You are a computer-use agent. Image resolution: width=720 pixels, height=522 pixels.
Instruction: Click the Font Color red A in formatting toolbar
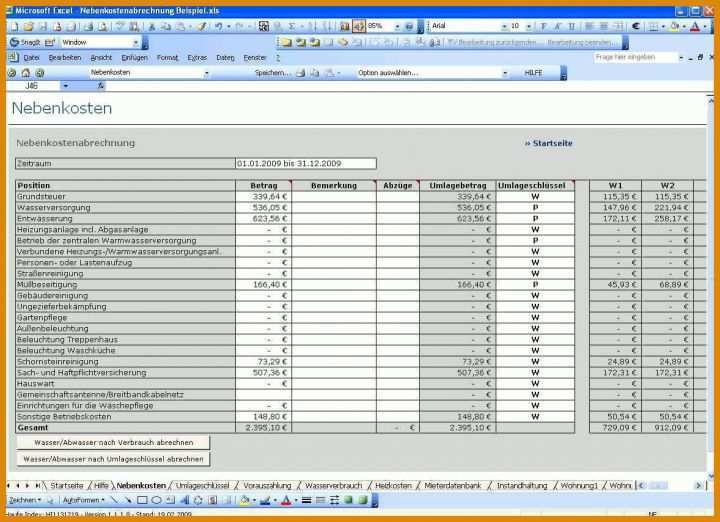pos(695,27)
